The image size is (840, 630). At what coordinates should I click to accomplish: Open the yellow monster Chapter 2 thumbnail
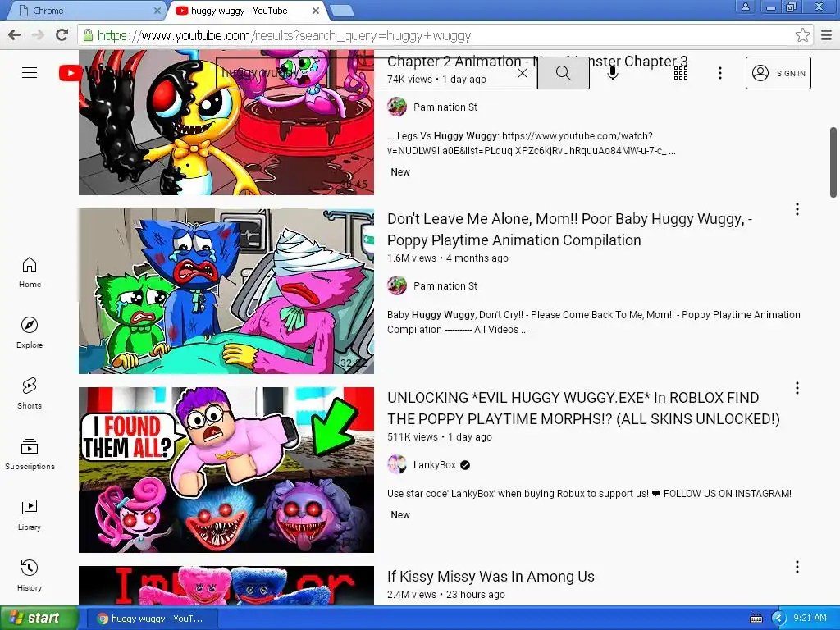click(226, 123)
